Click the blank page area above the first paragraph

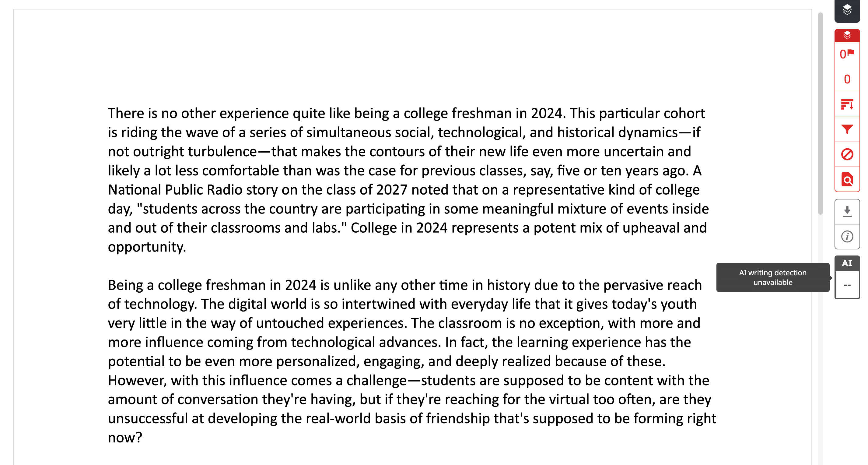point(404,57)
